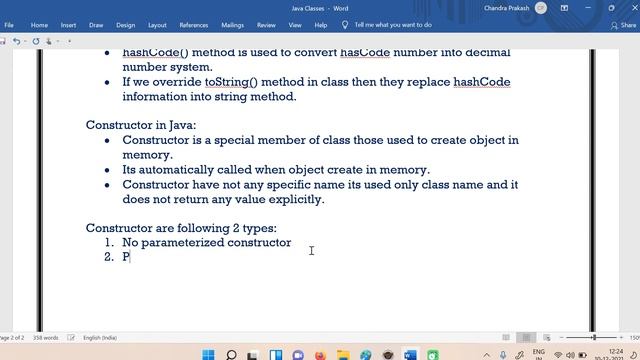Click the Undo arrow in quick access toolbar
640x360 pixels.
click(16, 41)
